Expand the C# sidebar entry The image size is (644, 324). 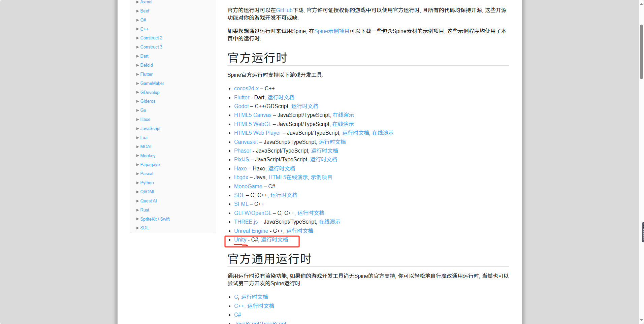(x=143, y=20)
